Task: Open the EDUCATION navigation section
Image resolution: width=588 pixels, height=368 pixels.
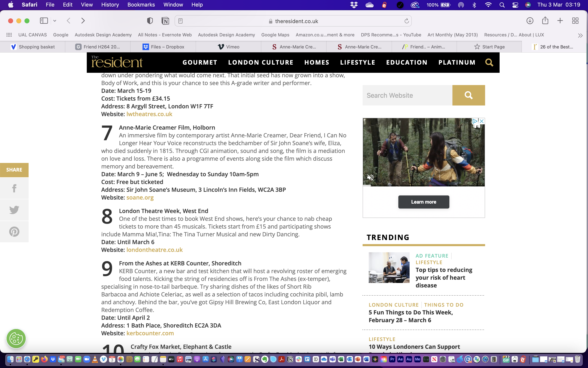Action: [x=407, y=62]
